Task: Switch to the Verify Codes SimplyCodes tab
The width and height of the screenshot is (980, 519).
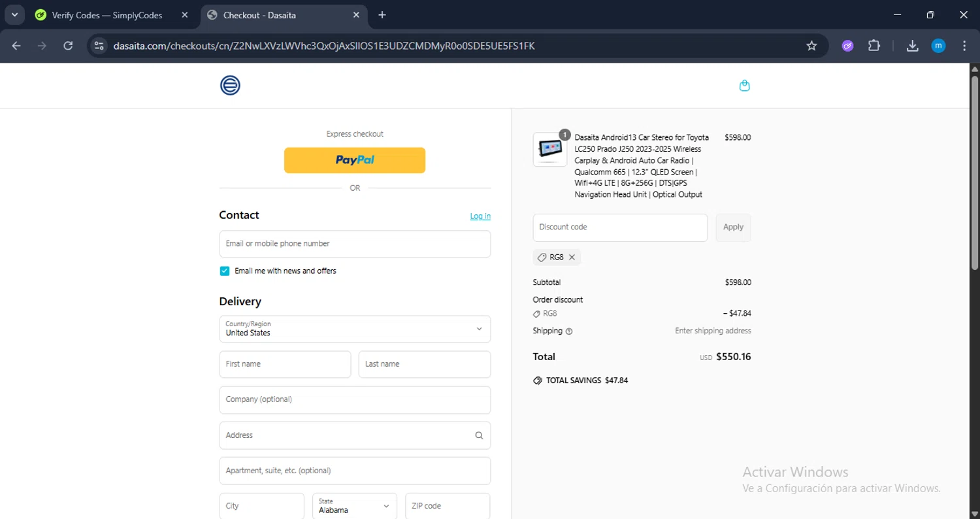Action: (106, 15)
